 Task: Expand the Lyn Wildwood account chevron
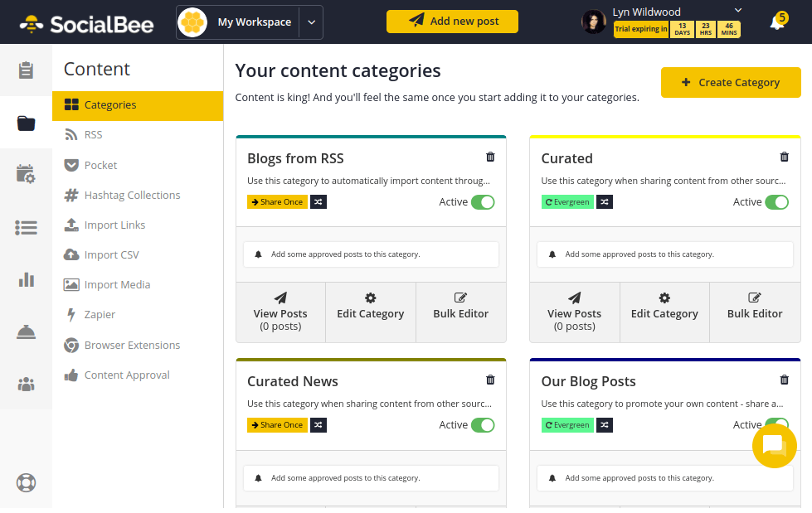[x=738, y=10]
